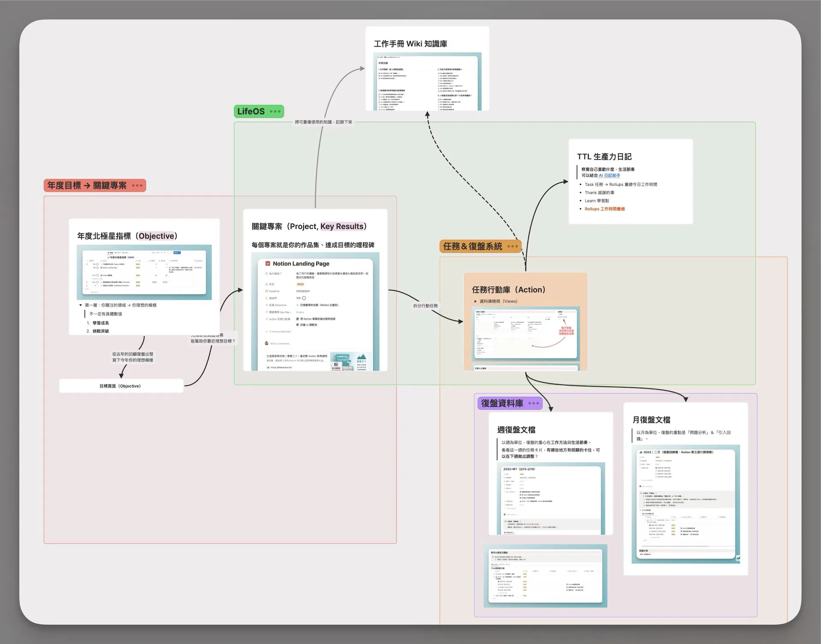
Task: Open options for 年度目標 → 關鍵專案 section
Action: click(137, 186)
